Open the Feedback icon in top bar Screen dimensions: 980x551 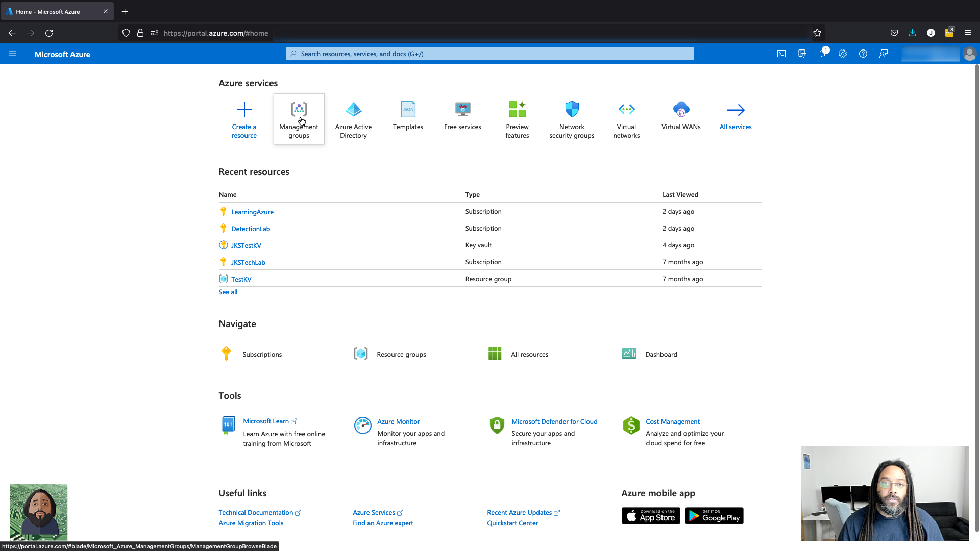click(x=884, y=54)
